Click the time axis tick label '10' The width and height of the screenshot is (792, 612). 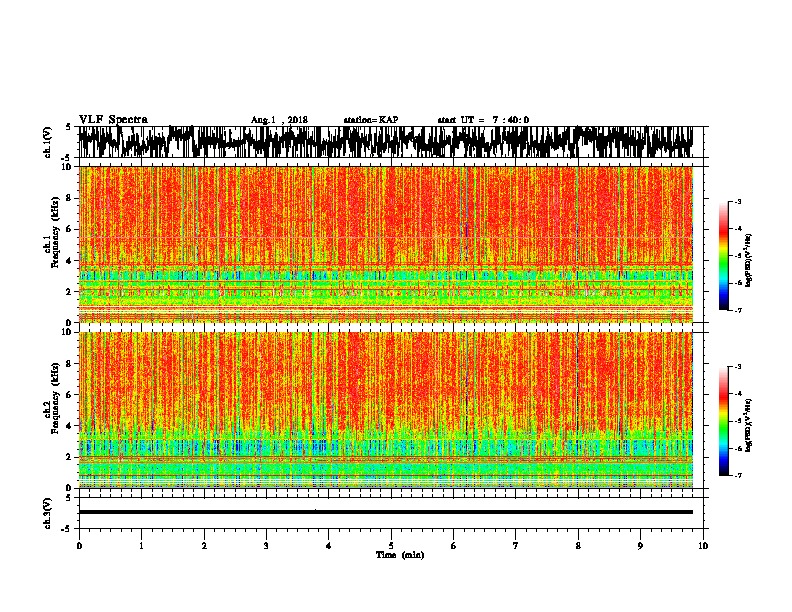pyautogui.click(x=703, y=546)
